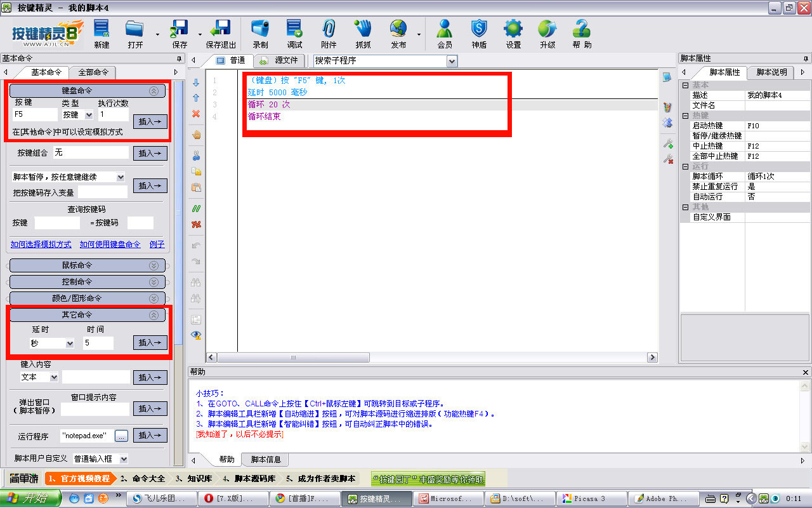The width and height of the screenshot is (812, 508).
Task: Switch to the 源文件 editor tab
Action: point(280,60)
